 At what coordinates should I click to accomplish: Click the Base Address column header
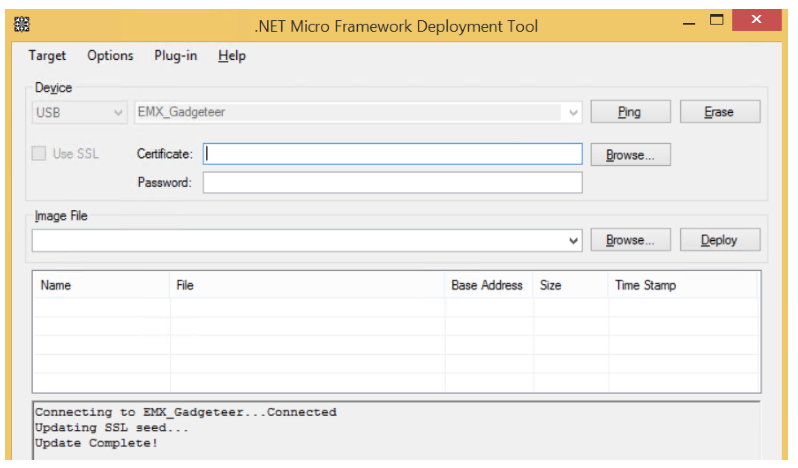(x=489, y=285)
